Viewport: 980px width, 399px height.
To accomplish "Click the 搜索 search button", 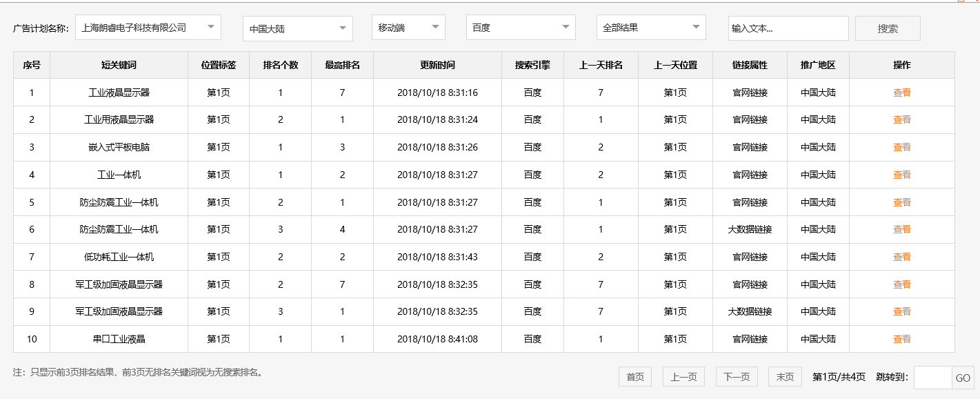I will [x=888, y=28].
